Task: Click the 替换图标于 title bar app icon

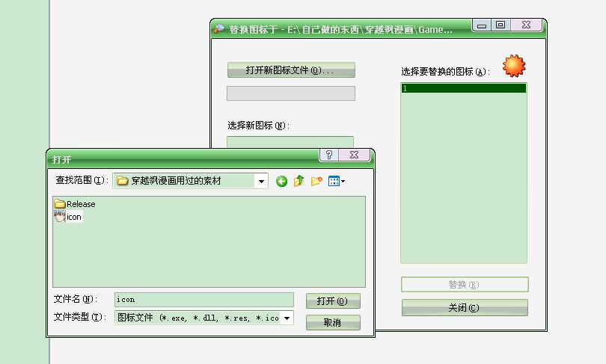Action: (219, 29)
